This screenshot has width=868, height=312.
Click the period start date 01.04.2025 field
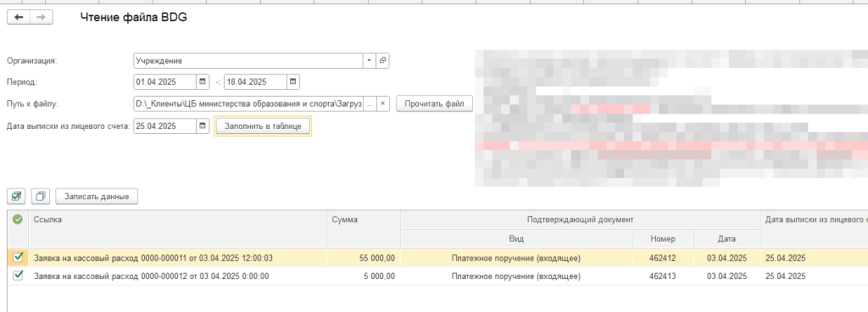164,82
